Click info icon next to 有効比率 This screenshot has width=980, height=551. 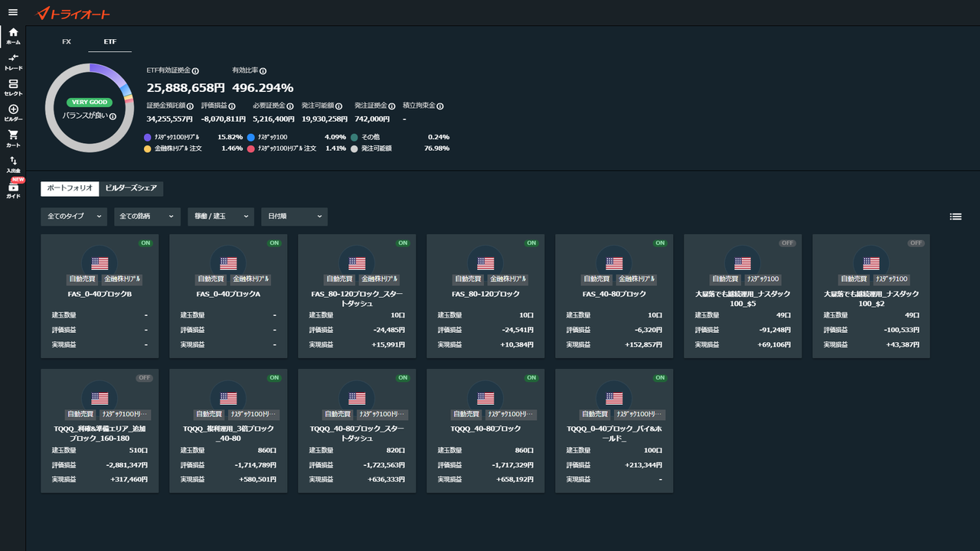pyautogui.click(x=263, y=70)
